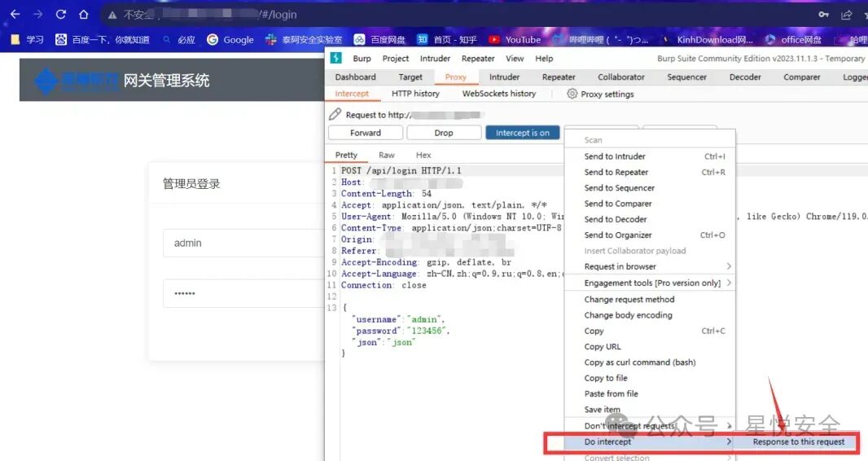
Task: Select Change body encoding
Action: coord(650,315)
